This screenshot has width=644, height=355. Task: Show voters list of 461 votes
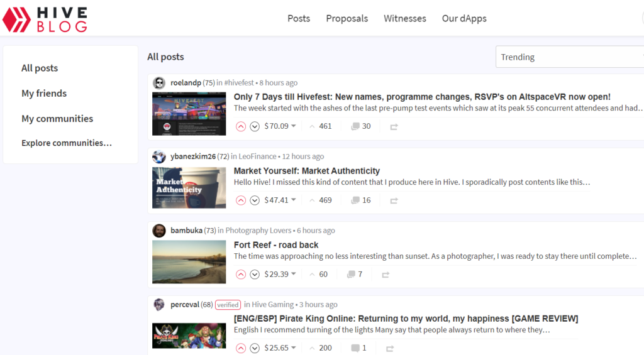(x=320, y=126)
